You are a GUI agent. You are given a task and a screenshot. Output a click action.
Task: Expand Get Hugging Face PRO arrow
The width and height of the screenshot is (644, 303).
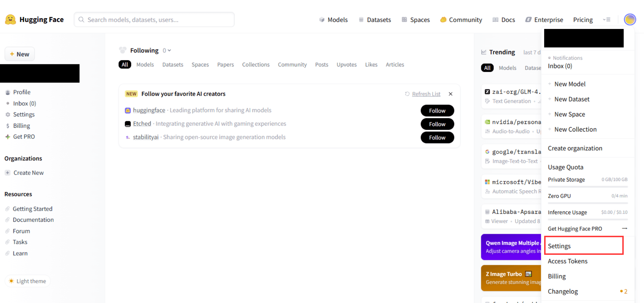point(624,229)
